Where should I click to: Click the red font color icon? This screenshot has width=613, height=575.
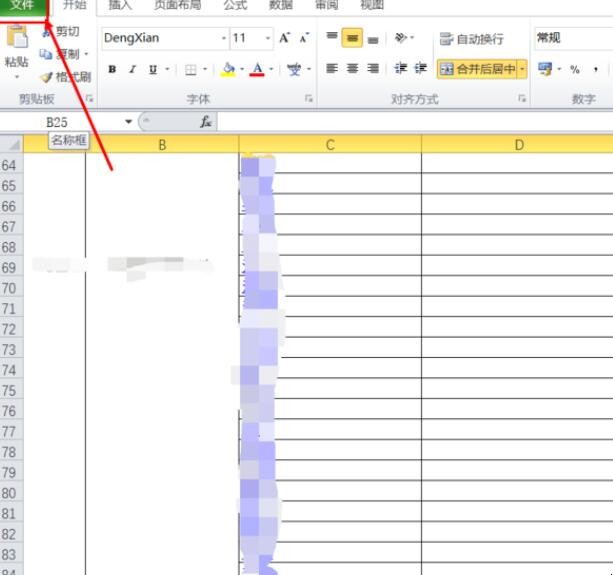tap(257, 69)
